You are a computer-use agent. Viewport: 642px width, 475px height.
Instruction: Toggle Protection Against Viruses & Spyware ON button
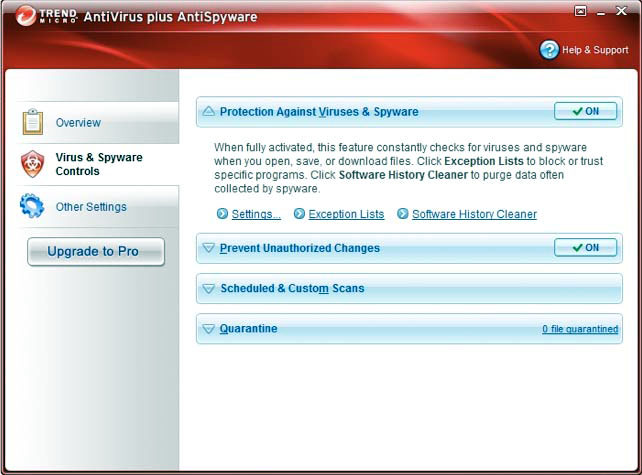tap(585, 111)
